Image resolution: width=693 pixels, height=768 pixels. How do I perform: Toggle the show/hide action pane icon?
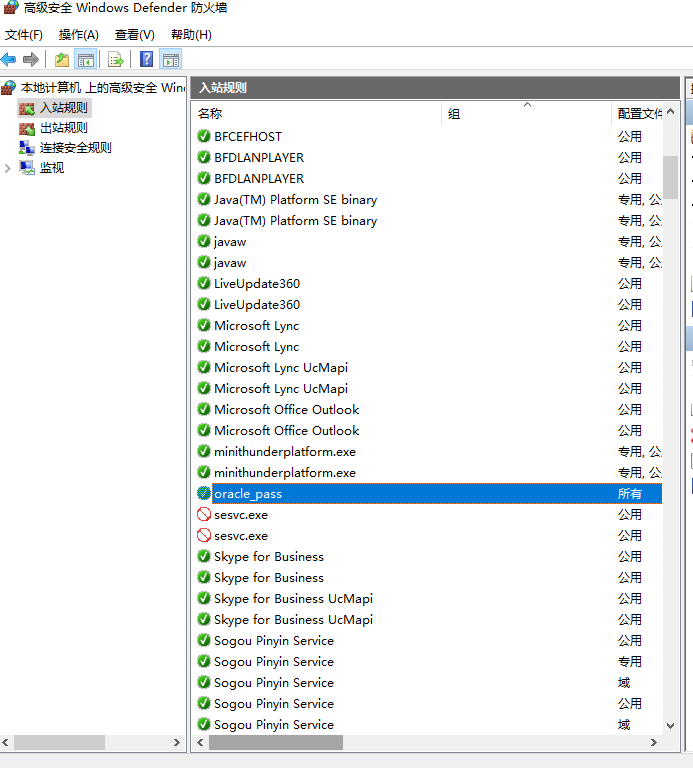click(x=171, y=60)
